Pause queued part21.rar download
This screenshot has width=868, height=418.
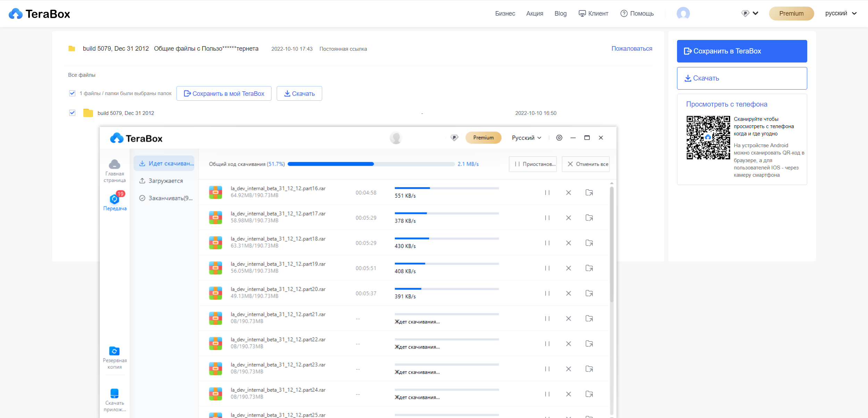pos(547,318)
